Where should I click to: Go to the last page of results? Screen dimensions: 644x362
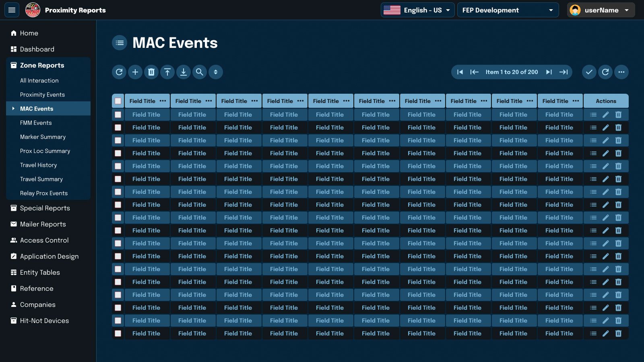point(563,72)
